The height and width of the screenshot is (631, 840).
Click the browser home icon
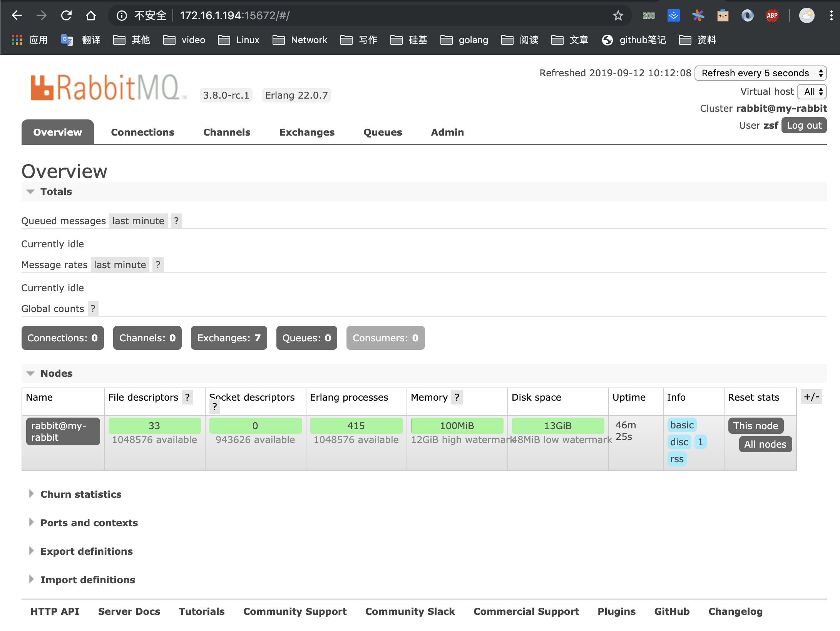(x=91, y=15)
